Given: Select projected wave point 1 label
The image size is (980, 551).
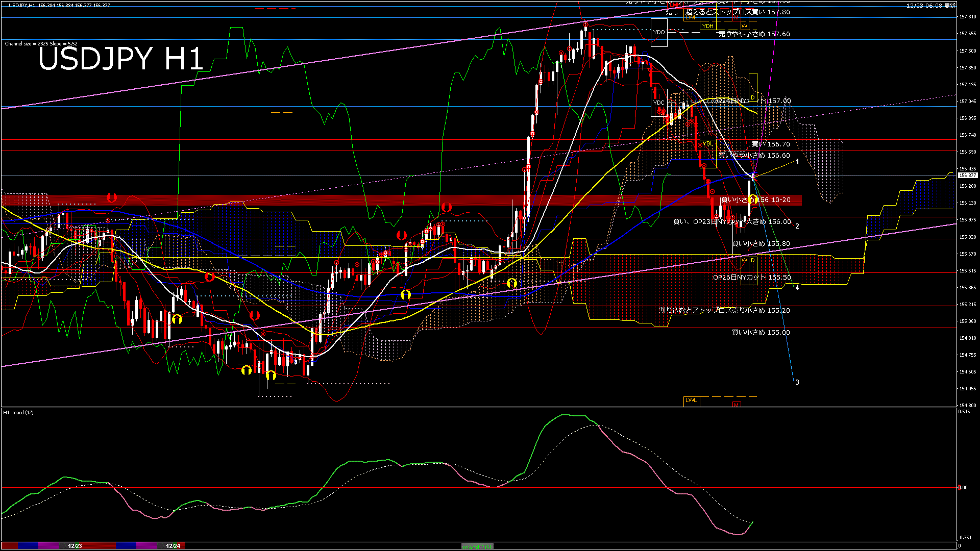Looking at the screenshot, I should click(x=797, y=161).
